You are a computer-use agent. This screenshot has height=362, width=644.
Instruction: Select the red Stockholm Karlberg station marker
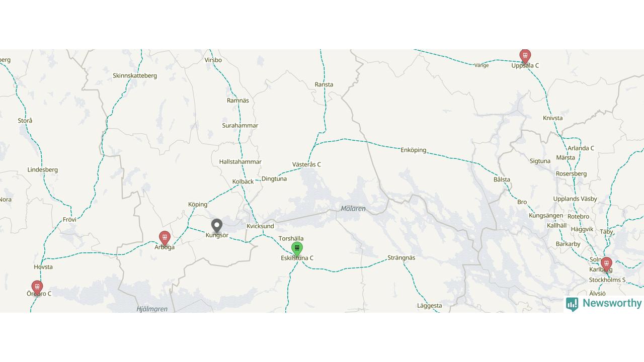pos(607,264)
